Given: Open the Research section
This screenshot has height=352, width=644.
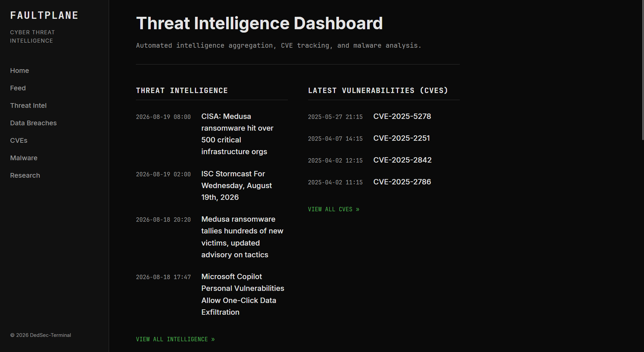Looking at the screenshot, I should pos(25,175).
